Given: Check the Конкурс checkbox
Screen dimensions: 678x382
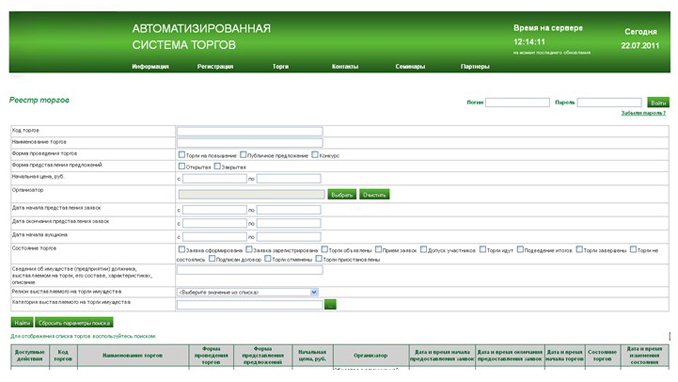Looking at the screenshot, I should point(315,154).
